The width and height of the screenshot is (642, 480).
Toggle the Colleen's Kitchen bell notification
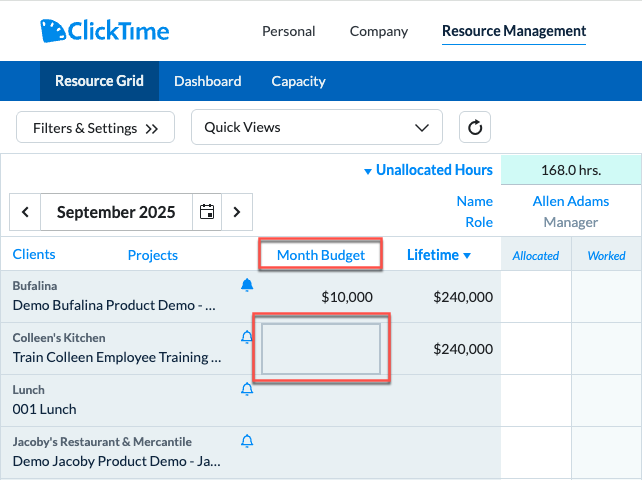(x=247, y=337)
